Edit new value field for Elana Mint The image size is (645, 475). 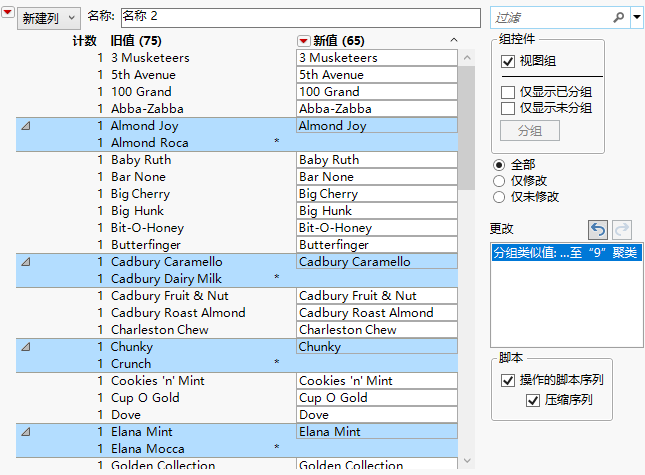tap(377, 432)
